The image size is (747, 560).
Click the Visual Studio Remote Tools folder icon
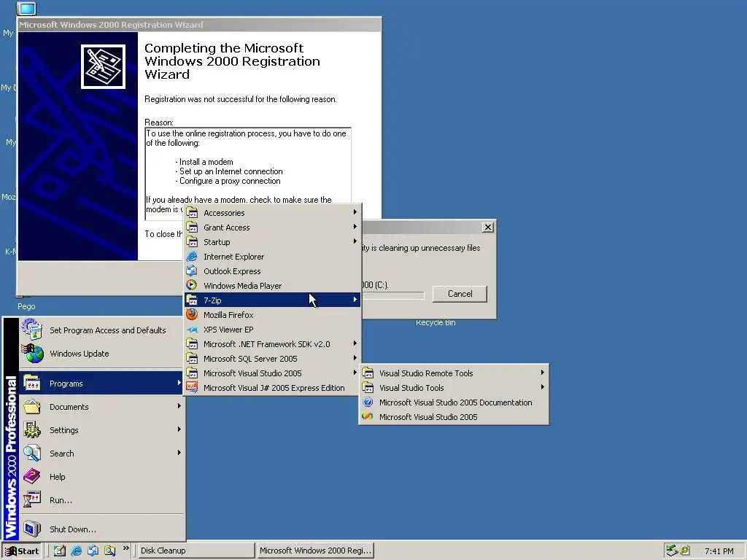pos(368,373)
